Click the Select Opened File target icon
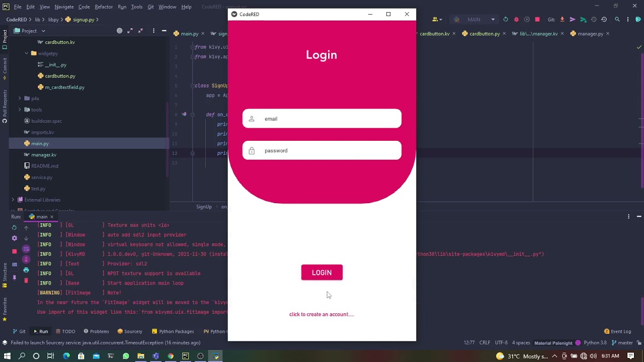 (119, 31)
